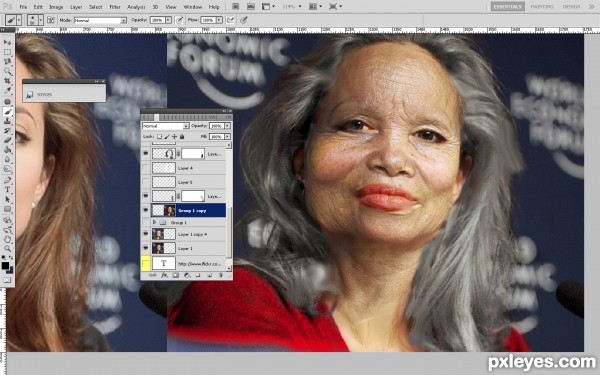The height and width of the screenshot is (375, 600).
Task: Select the Rectangular Marquee tool
Action: tap(7, 52)
